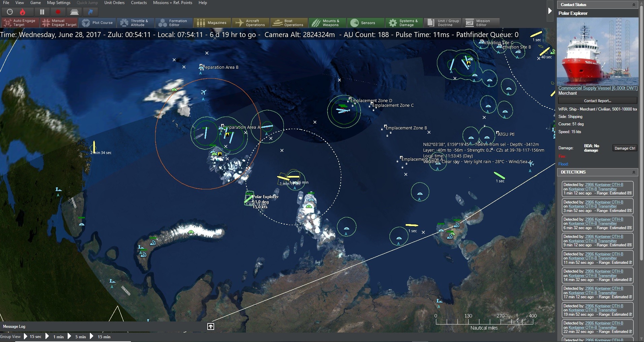Open the Map Settings menu
Screen dimensions: 644x342
(58, 3)
